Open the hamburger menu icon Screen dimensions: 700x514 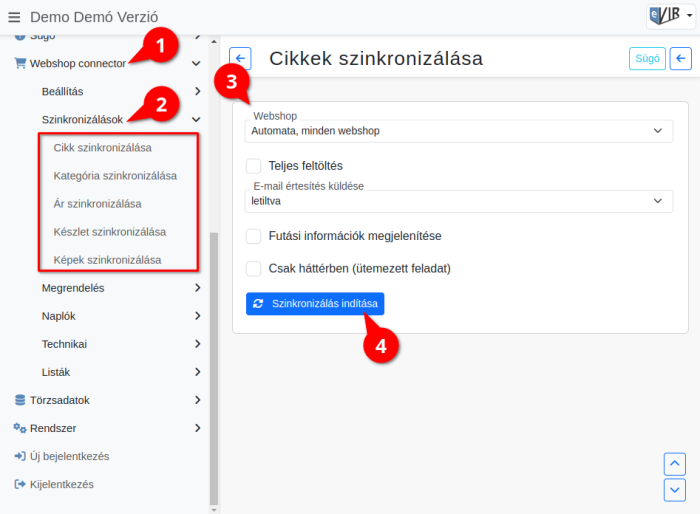14,17
